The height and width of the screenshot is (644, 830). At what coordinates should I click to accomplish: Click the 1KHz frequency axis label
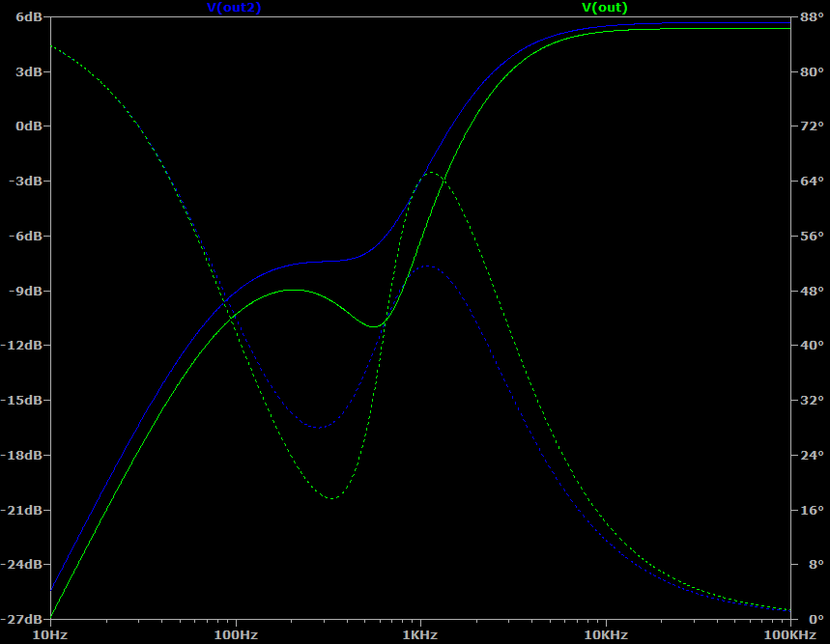(420, 635)
